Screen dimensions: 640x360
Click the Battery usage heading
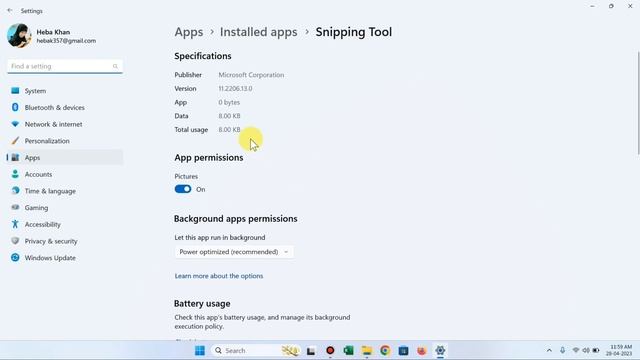202,304
